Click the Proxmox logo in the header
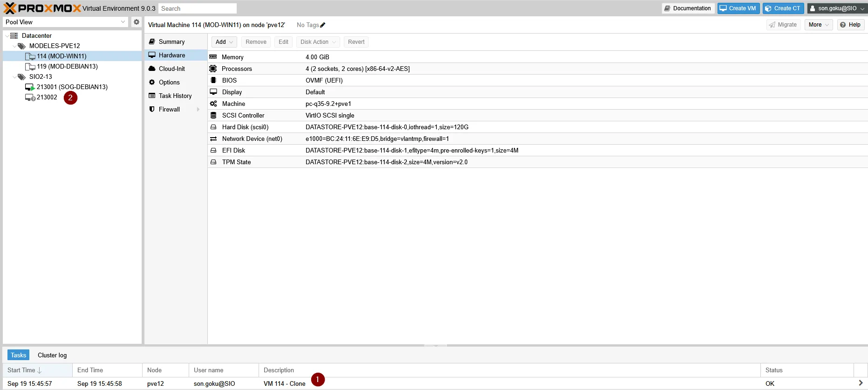The height and width of the screenshot is (390, 868). point(42,8)
